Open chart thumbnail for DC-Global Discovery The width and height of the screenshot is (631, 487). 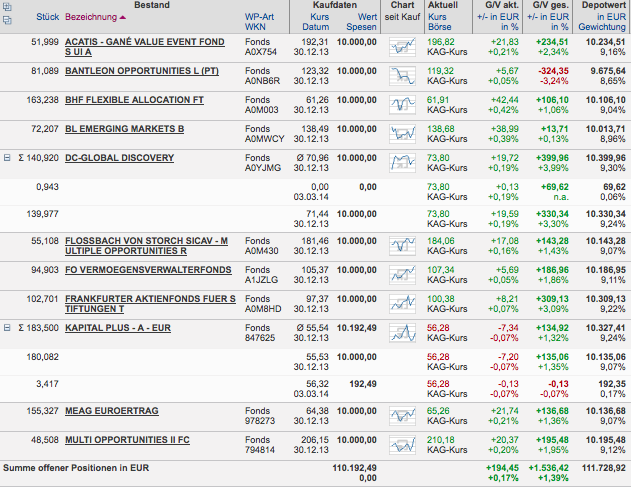[x=402, y=163]
